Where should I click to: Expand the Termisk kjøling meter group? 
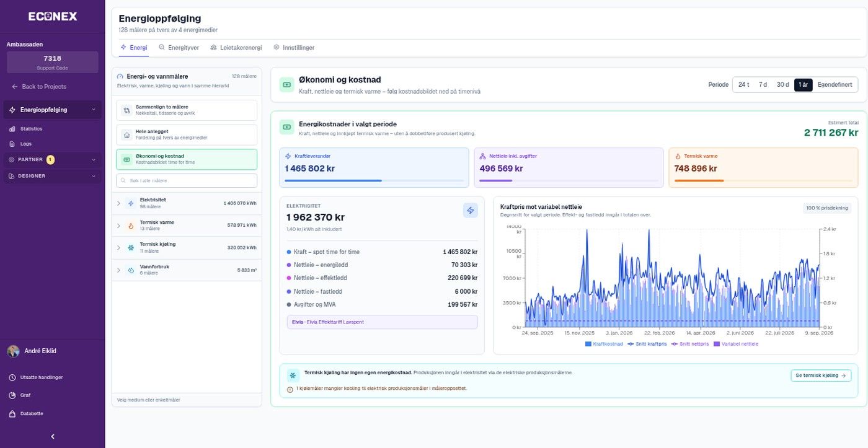[x=118, y=248]
